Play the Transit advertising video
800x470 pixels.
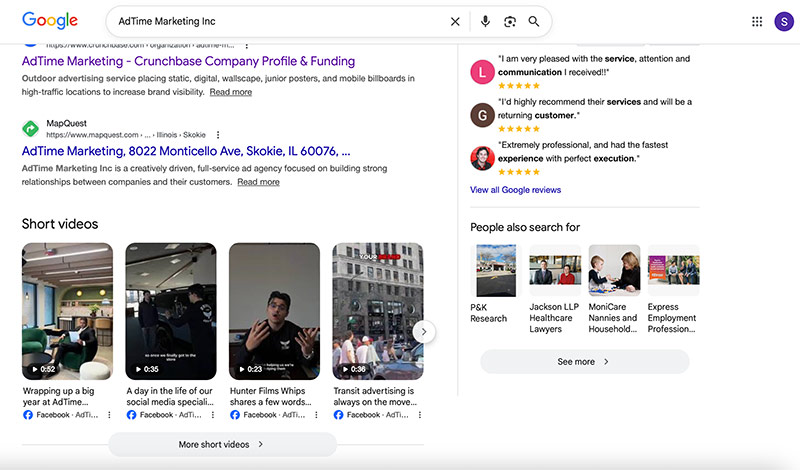[378, 311]
